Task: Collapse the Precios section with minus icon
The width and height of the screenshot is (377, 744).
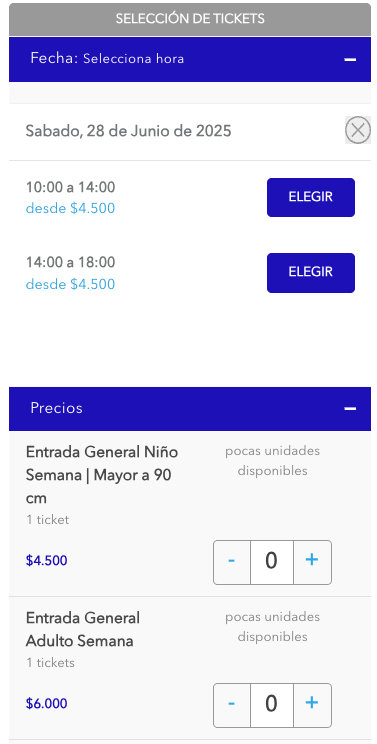Action: pos(350,409)
